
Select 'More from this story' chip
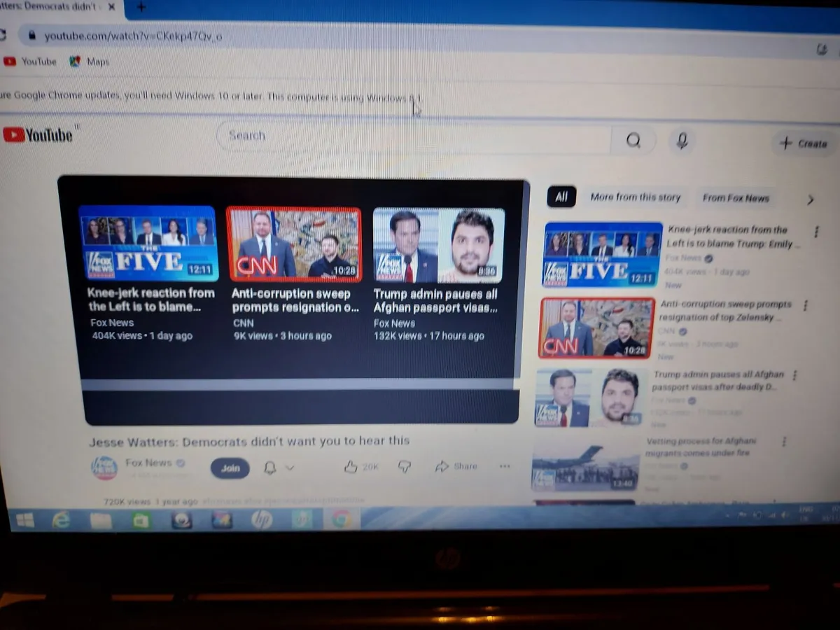(635, 197)
